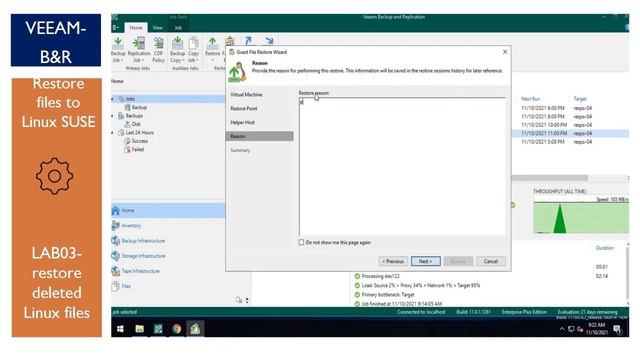Image resolution: width=640 pixels, height=360 pixels.
Task: Open the Windows Start menu
Action: [x=120, y=329]
